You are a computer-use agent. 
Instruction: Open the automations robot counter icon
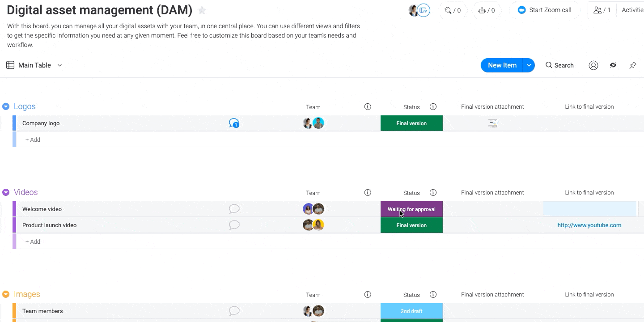point(487,10)
